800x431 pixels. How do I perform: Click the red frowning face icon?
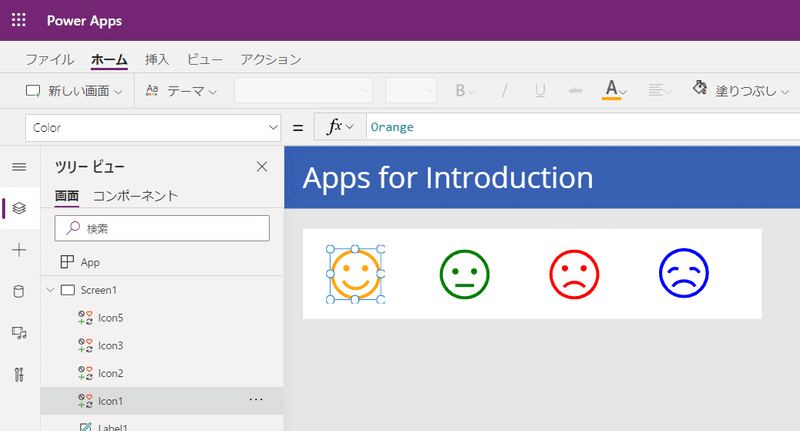[574, 274]
